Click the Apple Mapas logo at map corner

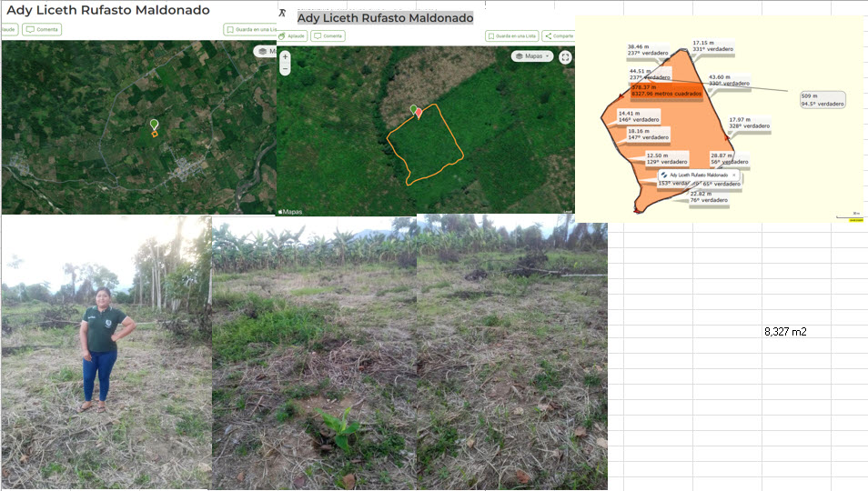pos(290,212)
